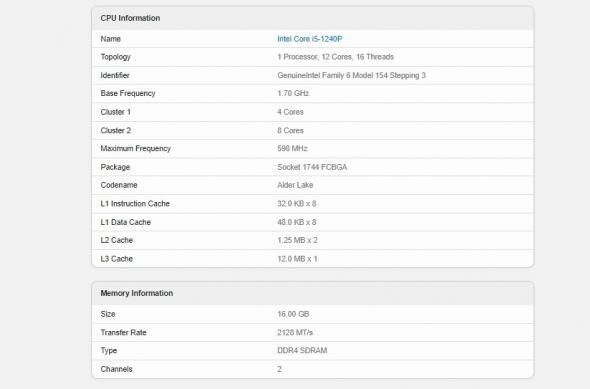Image resolution: width=590 pixels, height=389 pixels.
Task: Select the '32.0 KB x 8' value
Action: click(x=297, y=204)
